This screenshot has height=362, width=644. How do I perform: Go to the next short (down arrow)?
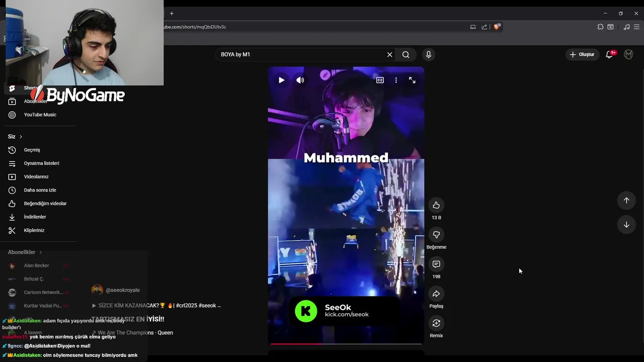[626, 225]
